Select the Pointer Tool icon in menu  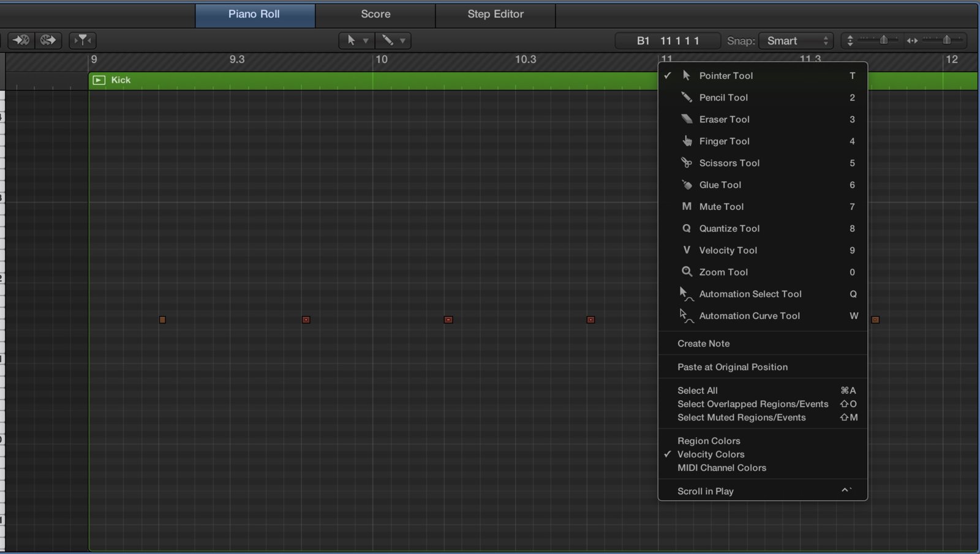tap(687, 75)
